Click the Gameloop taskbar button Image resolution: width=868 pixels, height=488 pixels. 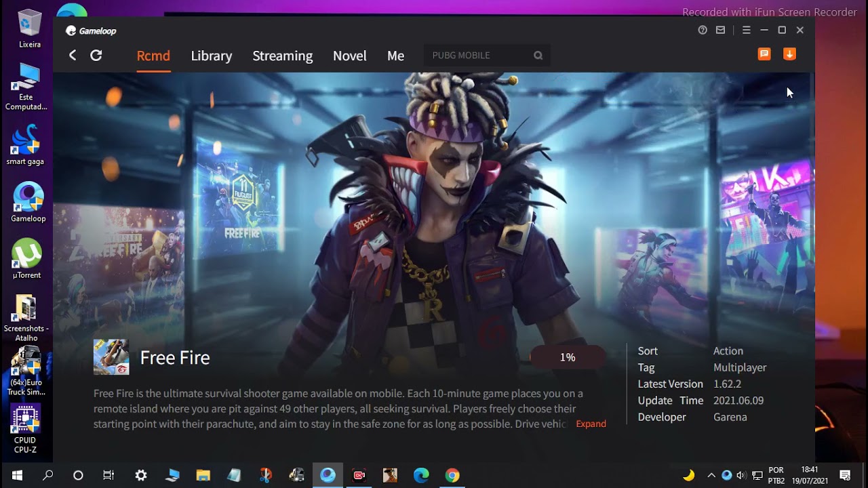point(328,475)
